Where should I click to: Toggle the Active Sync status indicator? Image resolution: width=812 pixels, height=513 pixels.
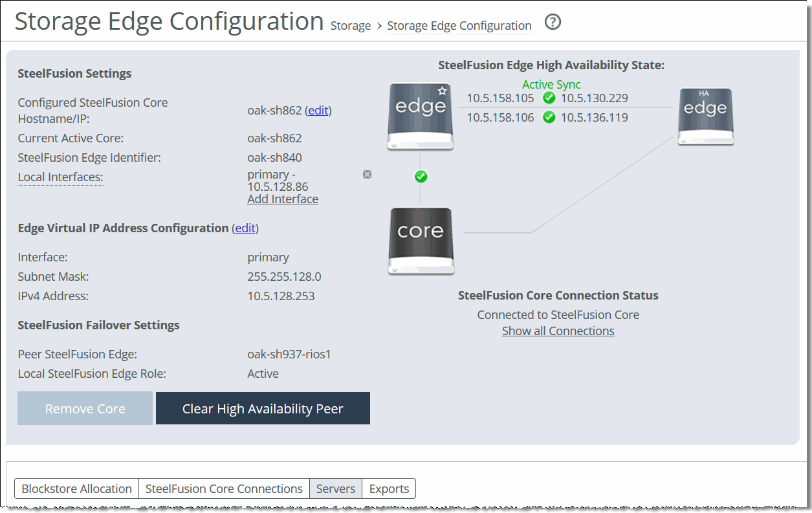pos(551,84)
